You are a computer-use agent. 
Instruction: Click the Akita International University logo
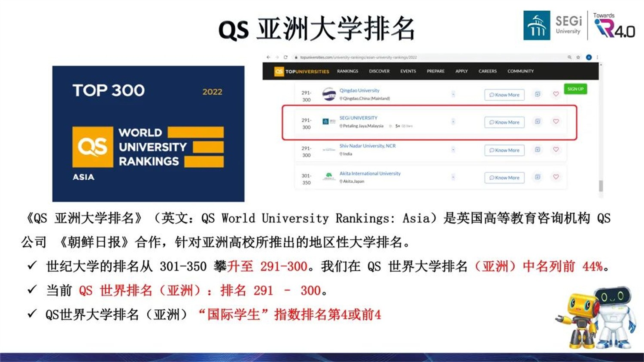[x=329, y=176]
